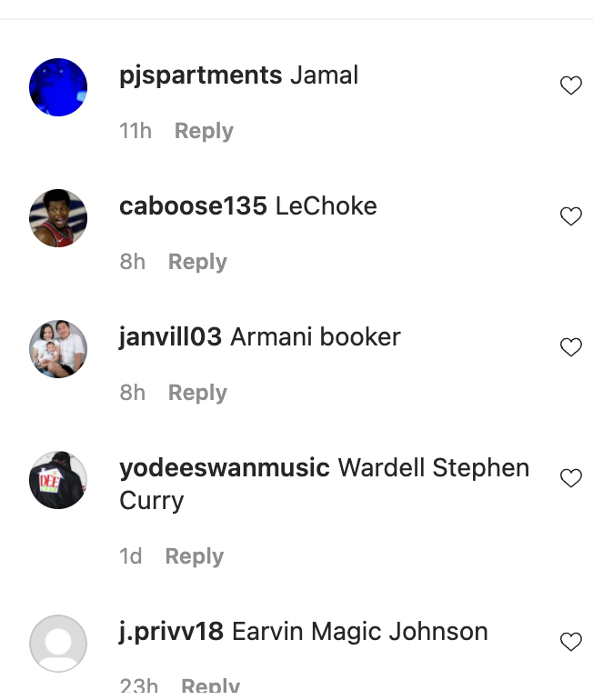Reply to yodeeswanmusic's comment
Screen dimensions: 593x700
click(x=195, y=556)
